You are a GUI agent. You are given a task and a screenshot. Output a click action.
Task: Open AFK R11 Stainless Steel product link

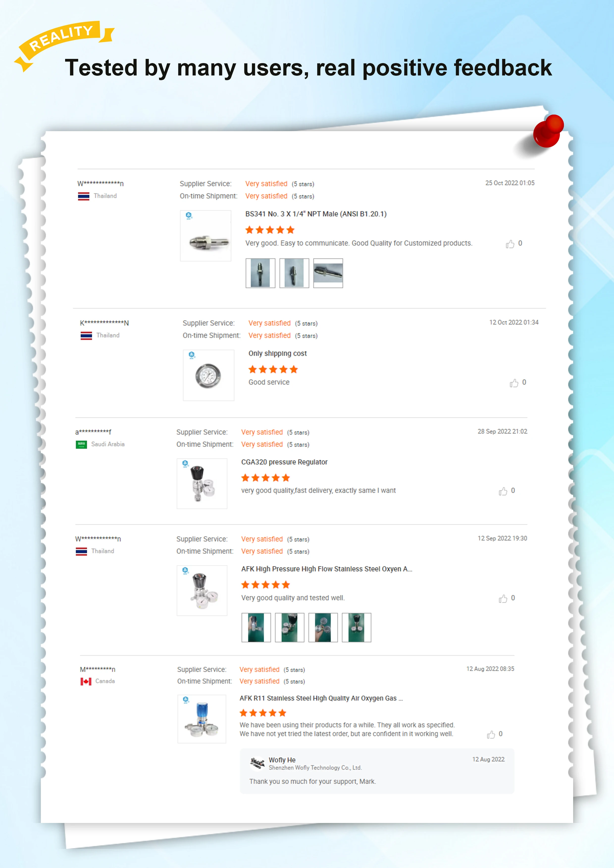click(321, 698)
